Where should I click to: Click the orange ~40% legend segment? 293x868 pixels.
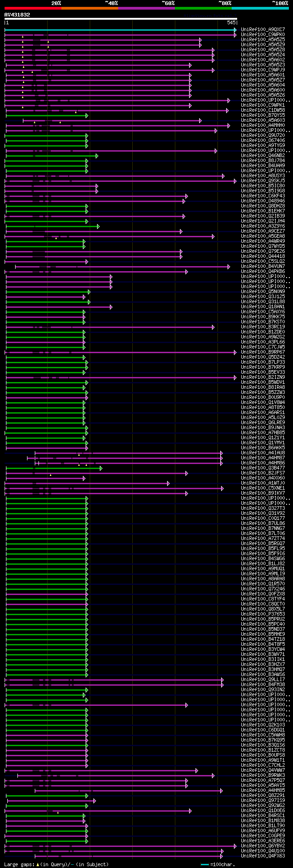point(89,8)
